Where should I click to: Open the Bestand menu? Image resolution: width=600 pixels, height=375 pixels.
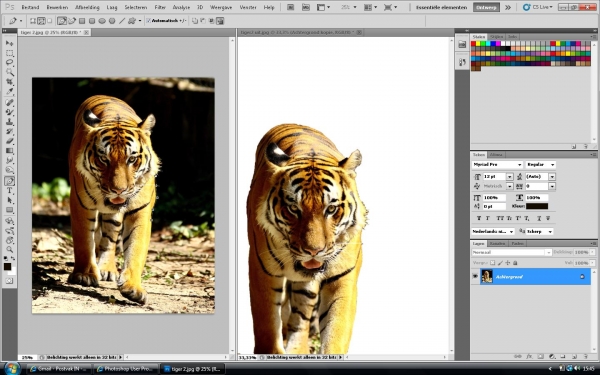click(x=30, y=7)
